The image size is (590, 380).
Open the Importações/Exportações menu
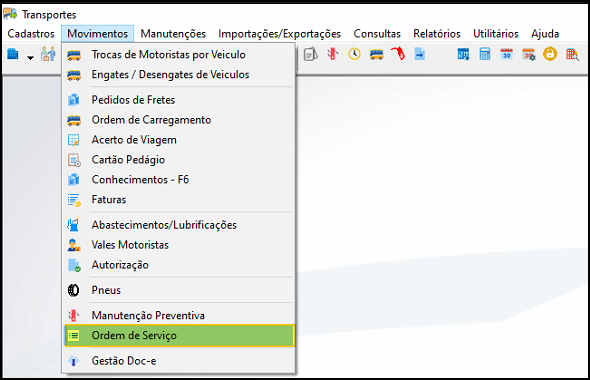tap(279, 33)
